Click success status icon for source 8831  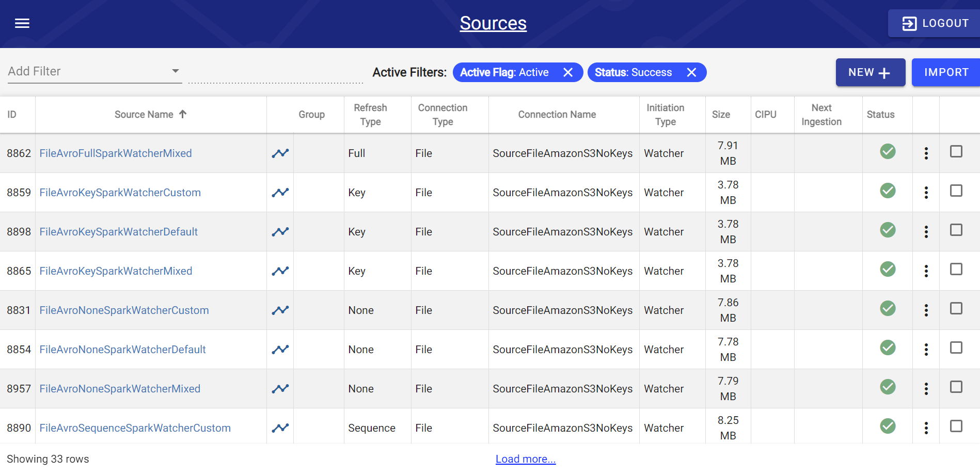888,308
